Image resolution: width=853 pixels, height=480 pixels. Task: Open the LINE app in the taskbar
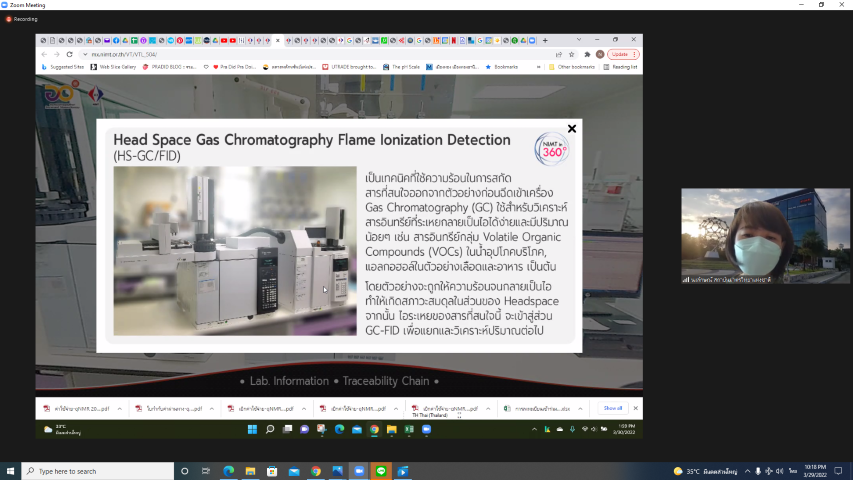click(381, 471)
